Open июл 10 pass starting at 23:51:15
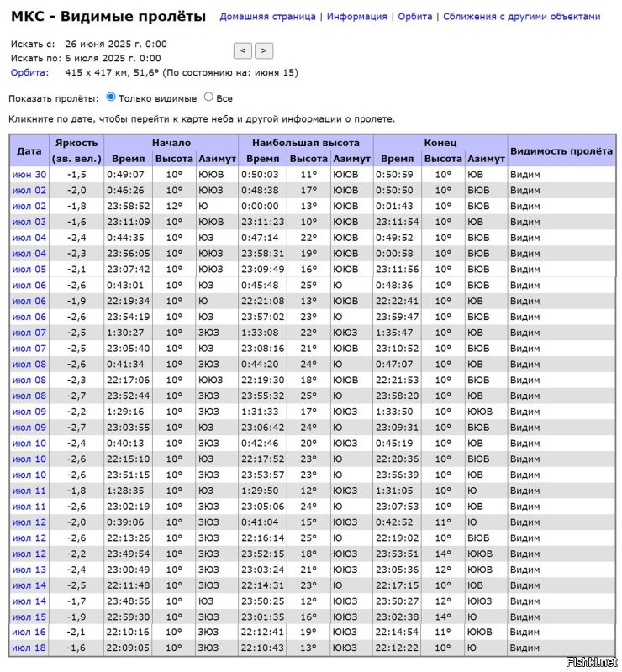Image resolution: width=622 pixels, height=672 pixels. click(x=29, y=475)
